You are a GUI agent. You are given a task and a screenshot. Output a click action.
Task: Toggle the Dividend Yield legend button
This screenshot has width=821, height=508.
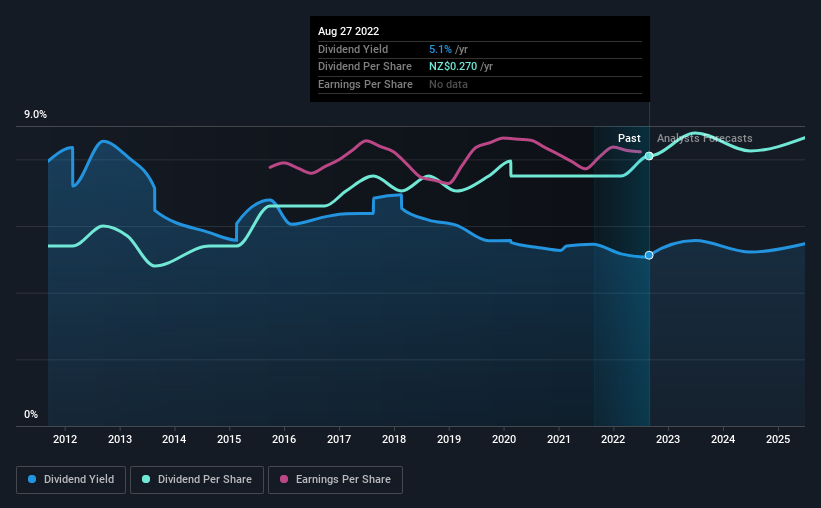click(71, 480)
